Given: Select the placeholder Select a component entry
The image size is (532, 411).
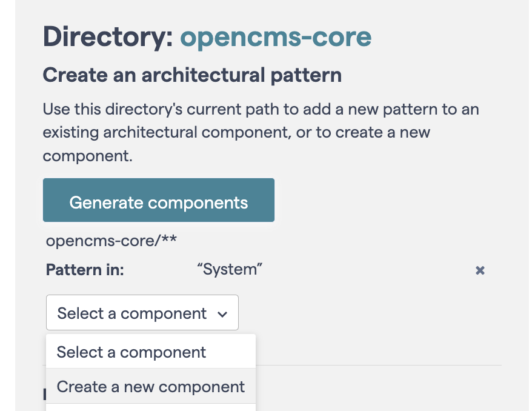Looking at the screenshot, I should click(x=130, y=352).
